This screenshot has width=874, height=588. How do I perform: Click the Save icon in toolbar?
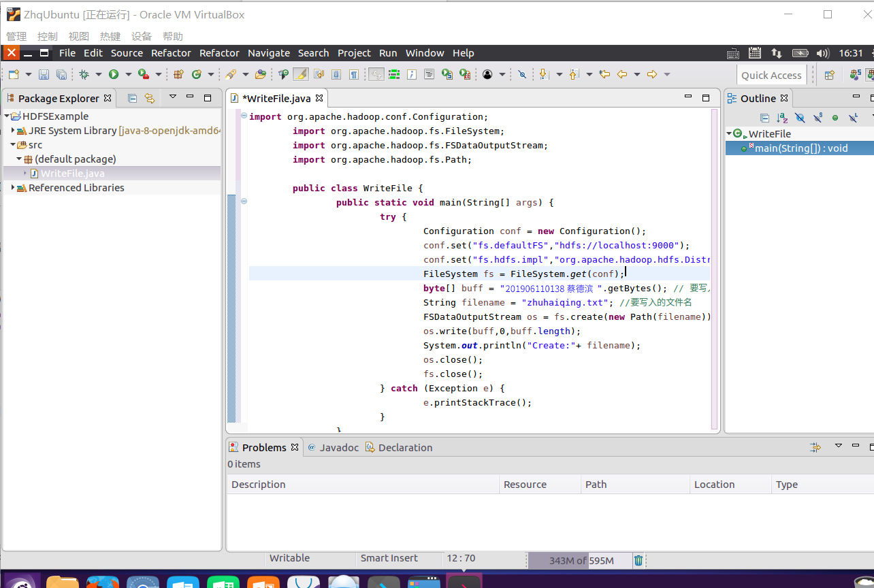(x=44, y=75)
